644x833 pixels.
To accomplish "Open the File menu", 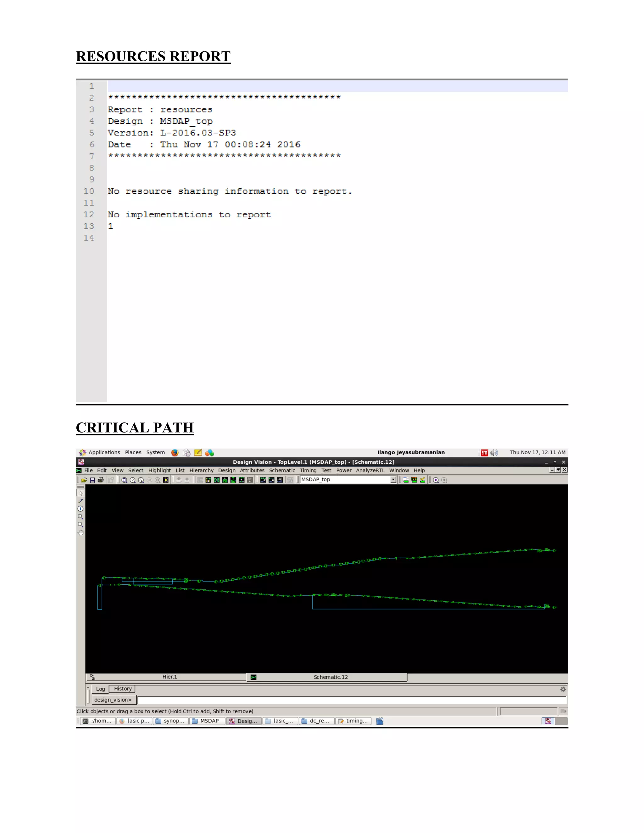I will [x=88, y=471].
